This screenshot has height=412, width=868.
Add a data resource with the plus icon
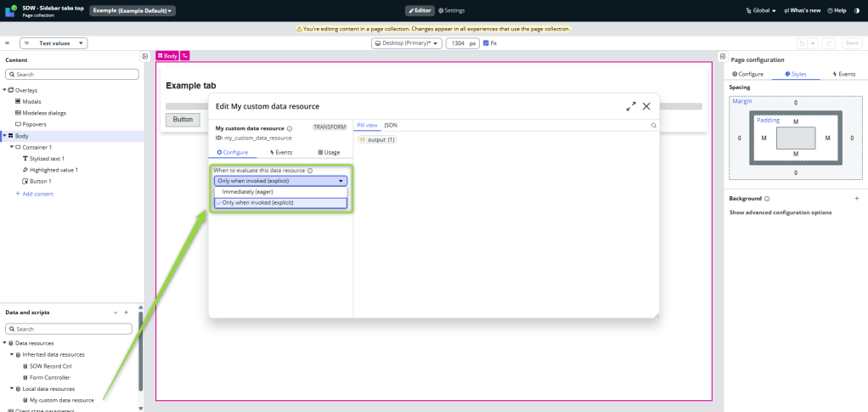click(127, 313)
